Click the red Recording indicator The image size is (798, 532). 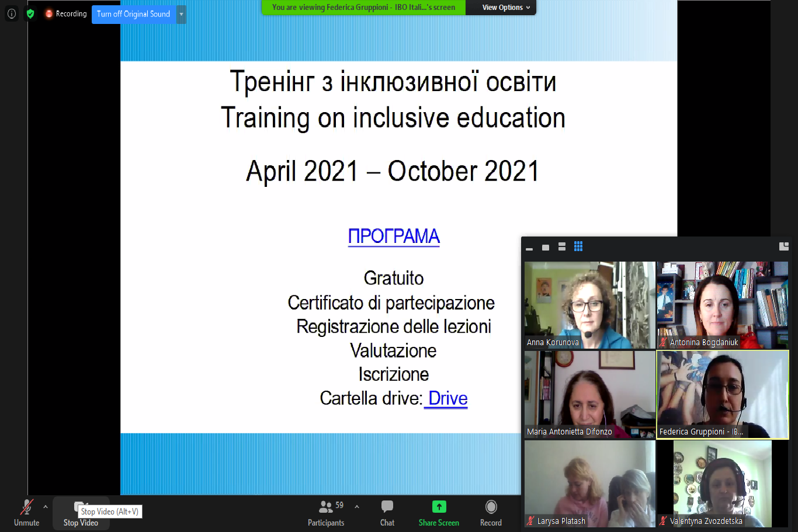pos(66,13)
